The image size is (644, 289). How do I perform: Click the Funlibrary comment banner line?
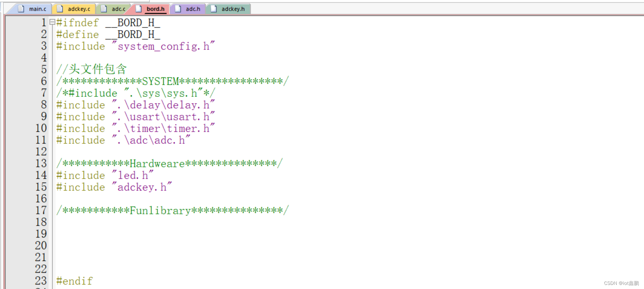point(173,210)
